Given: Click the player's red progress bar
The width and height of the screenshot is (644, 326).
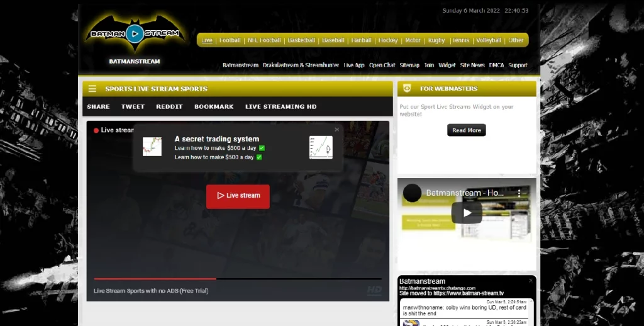Looking at the screenshot, I should pos(155,279).
